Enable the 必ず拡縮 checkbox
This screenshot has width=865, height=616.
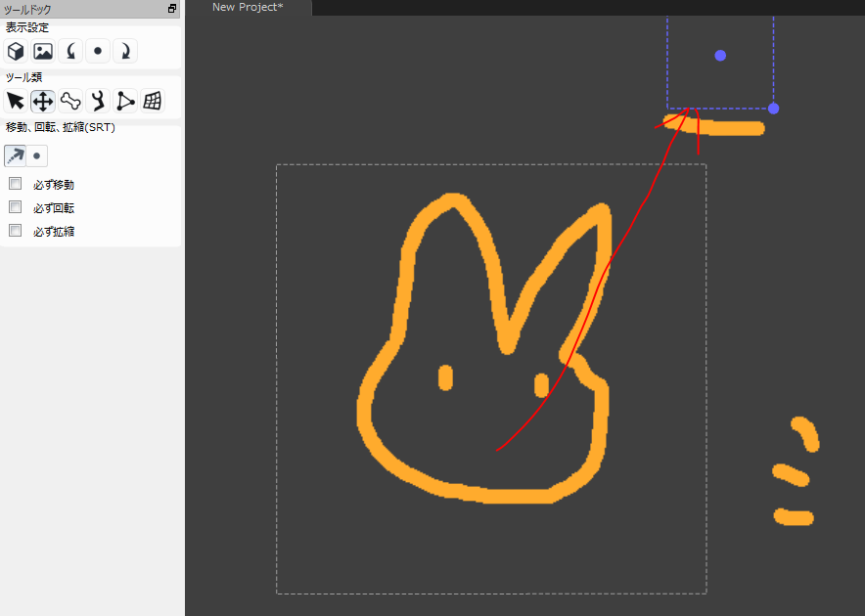[16, 230]
